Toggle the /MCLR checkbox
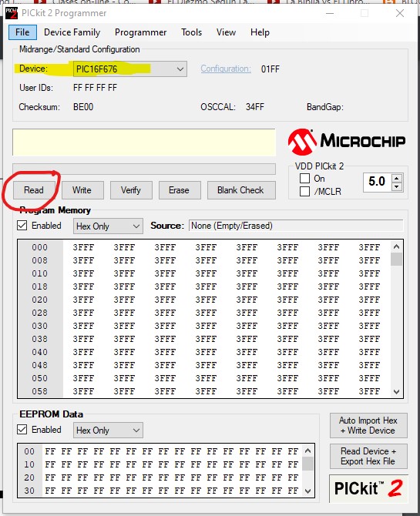Image resolution: width=420 pixels, height=516 pixels. pyautogui.click(x=304, y=191)
